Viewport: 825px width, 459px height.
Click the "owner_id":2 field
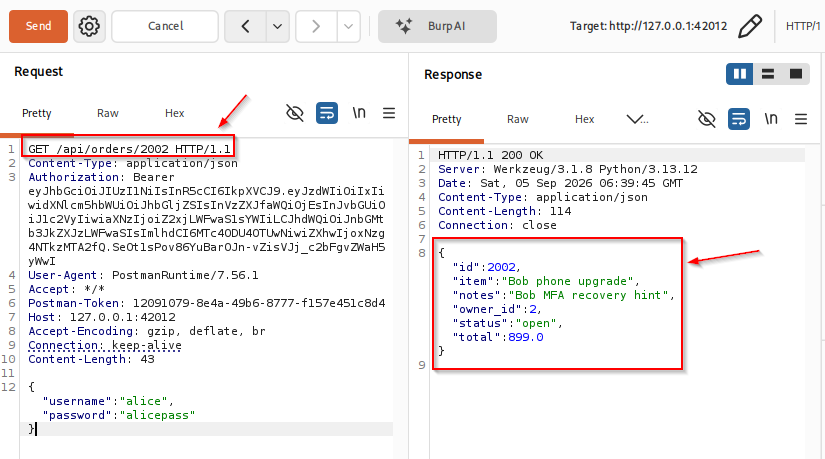point(497,309)
